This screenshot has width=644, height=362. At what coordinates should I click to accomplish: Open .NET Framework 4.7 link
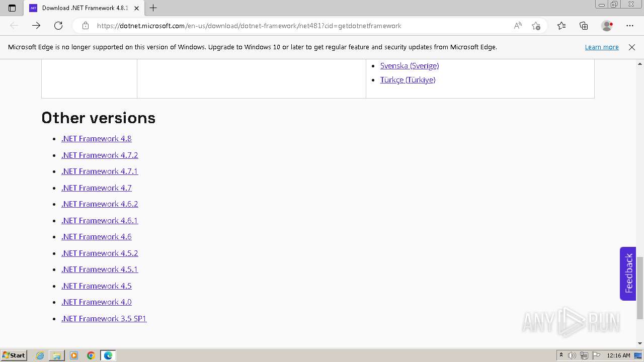[97, 188]
